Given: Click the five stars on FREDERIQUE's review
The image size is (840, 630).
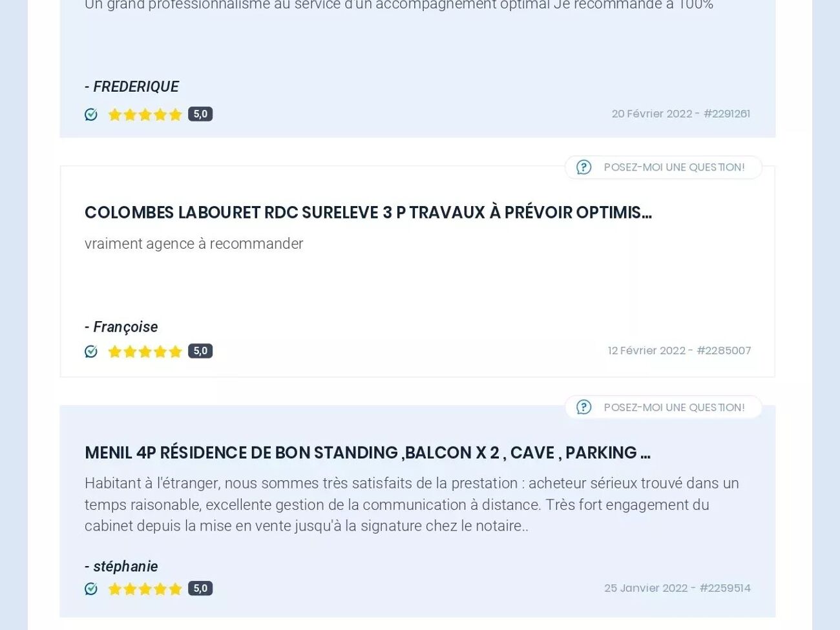Looking at the screenshot, I should [x=145, y=114].
